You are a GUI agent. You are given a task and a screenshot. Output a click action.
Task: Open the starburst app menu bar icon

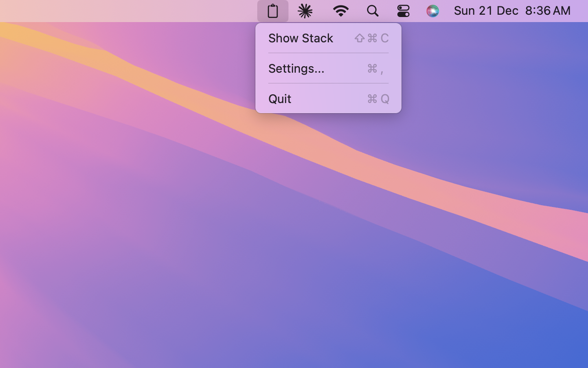(305, 11)
